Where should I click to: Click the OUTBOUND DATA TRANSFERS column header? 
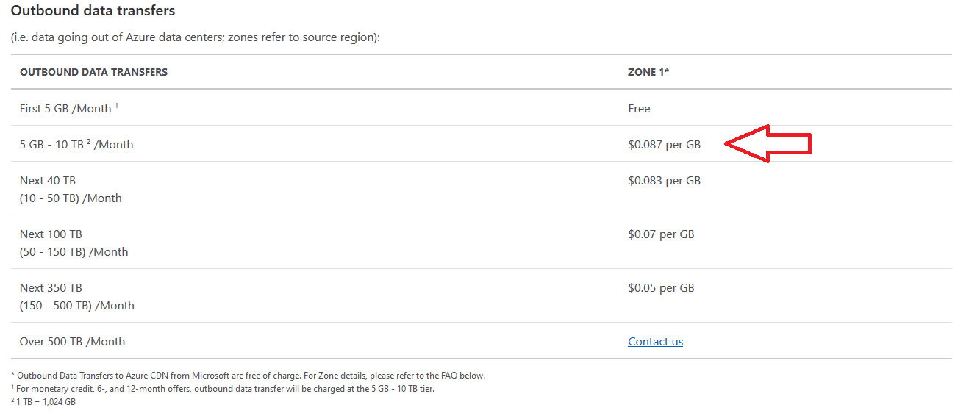pos(93,72)
